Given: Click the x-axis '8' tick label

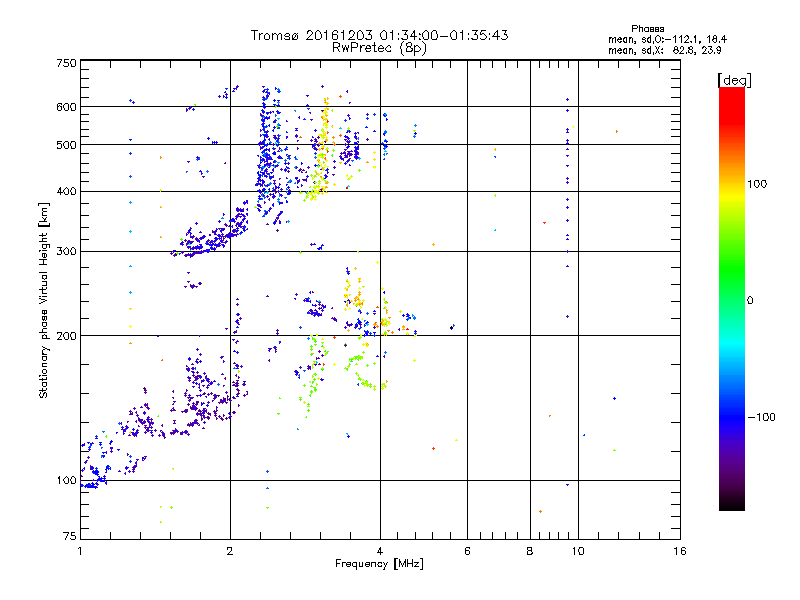Looking at the screenshot, I should point(530,551).
